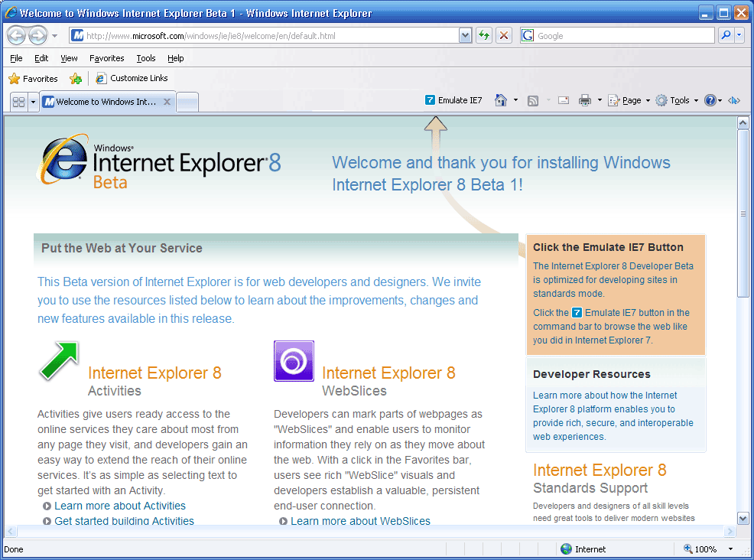Click the 'Done' status bar text
Image resolution: width=754 pixels, height=560 pixels.
coord(14,549)
